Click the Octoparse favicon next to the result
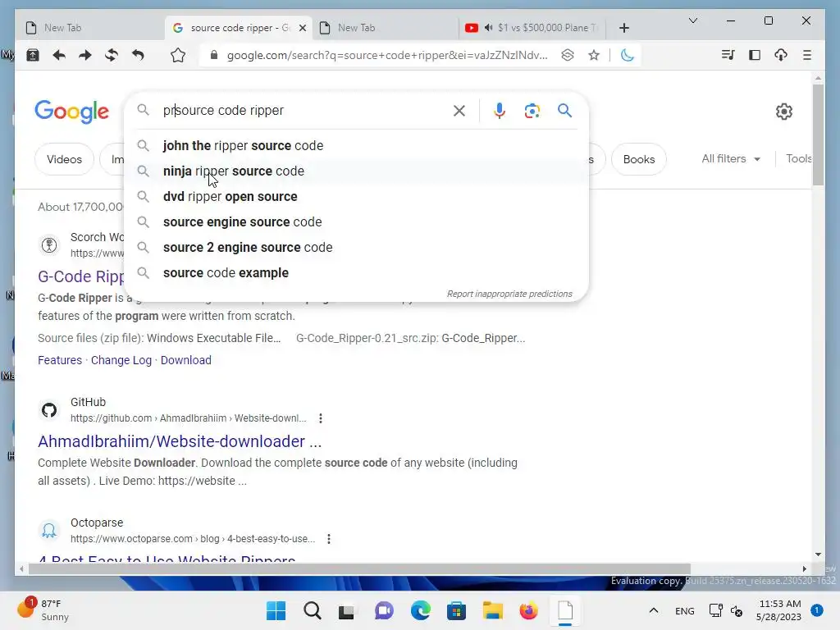This screenshot has height=630, width=840. [49, 531]
